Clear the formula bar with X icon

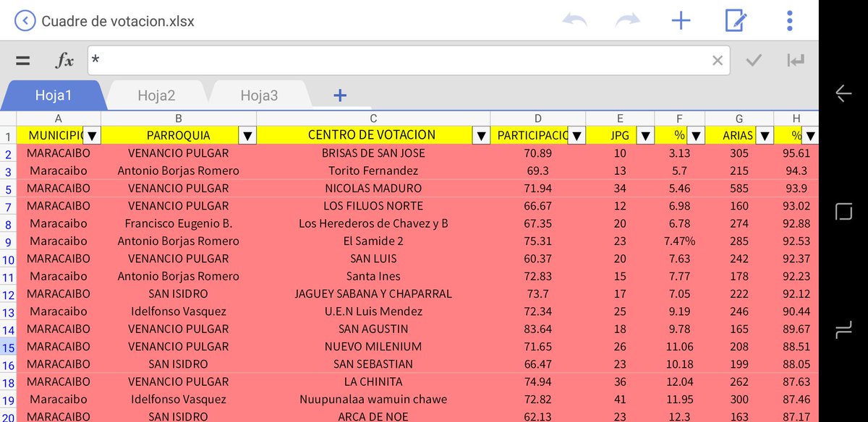(x=718, y=61)
